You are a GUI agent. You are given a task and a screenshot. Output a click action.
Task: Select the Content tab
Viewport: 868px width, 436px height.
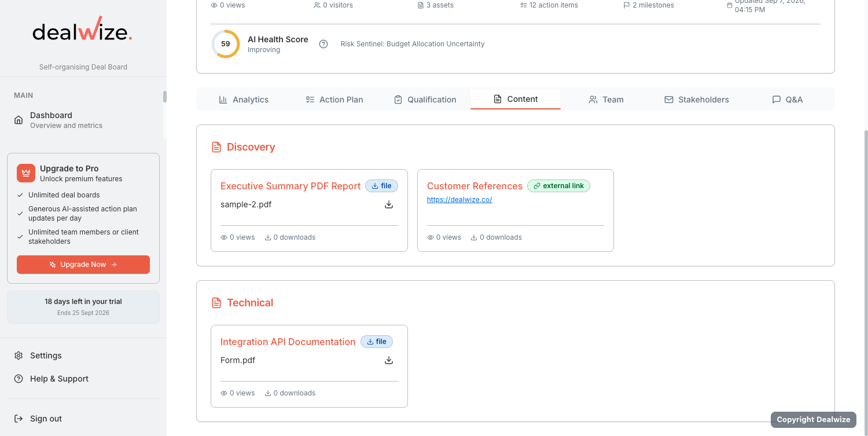click(x=516, y=99)
